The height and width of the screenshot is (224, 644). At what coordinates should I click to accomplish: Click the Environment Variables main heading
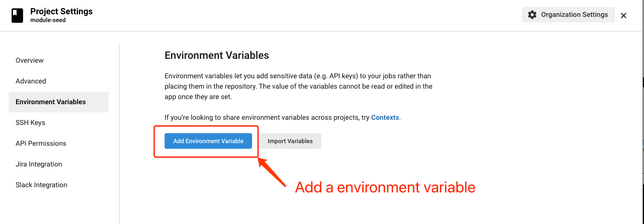point(217,55)
